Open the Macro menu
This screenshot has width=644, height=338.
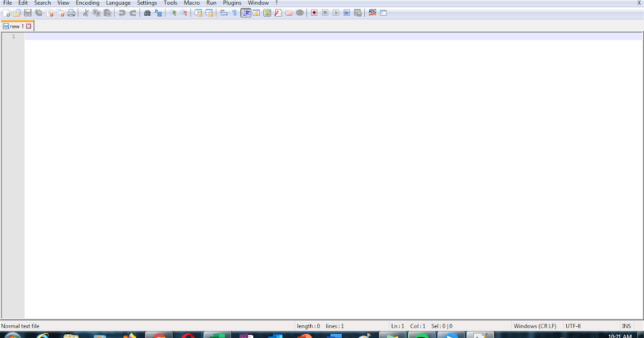192,3
